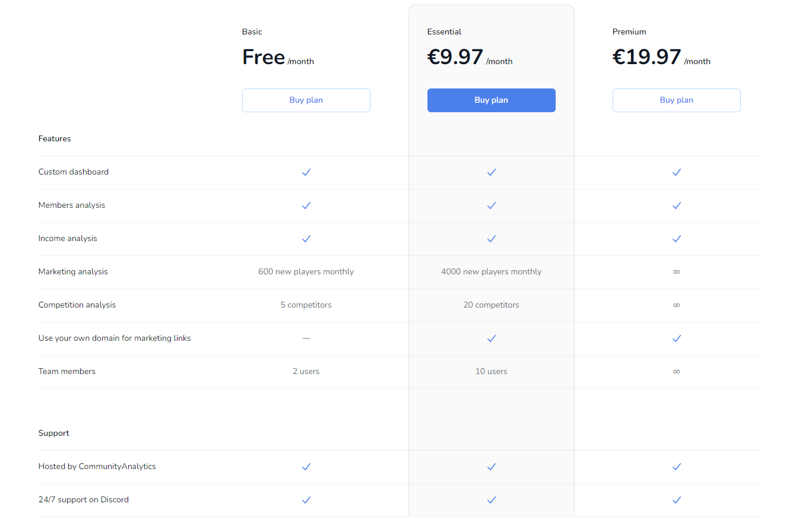Viewport: 786px width, 532px height.
Task: Click the '5 competitors' cell
Action: (x=306, y=305)
